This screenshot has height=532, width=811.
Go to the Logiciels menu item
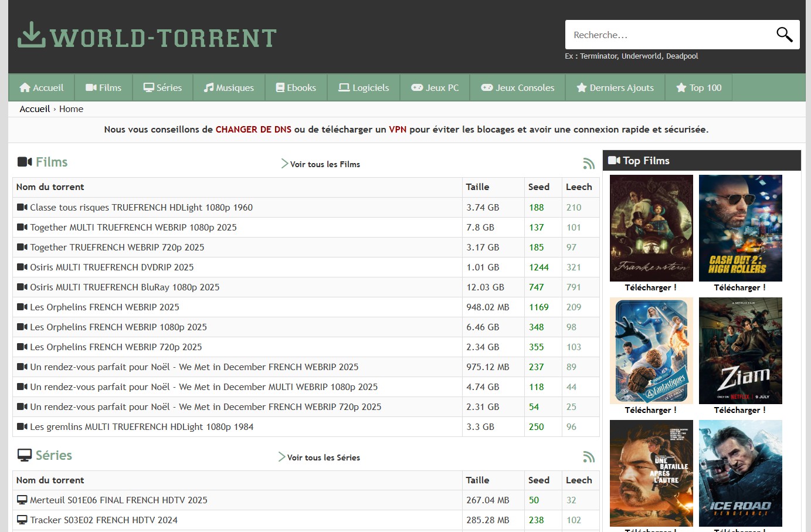click(364, 87)
